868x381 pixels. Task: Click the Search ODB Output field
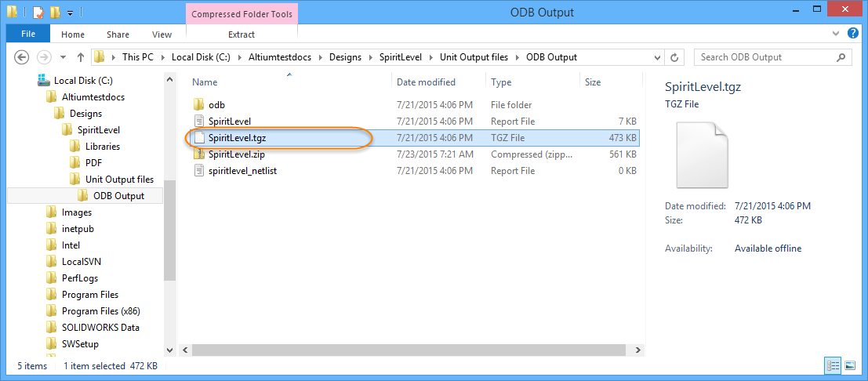[x=764, y=57]
